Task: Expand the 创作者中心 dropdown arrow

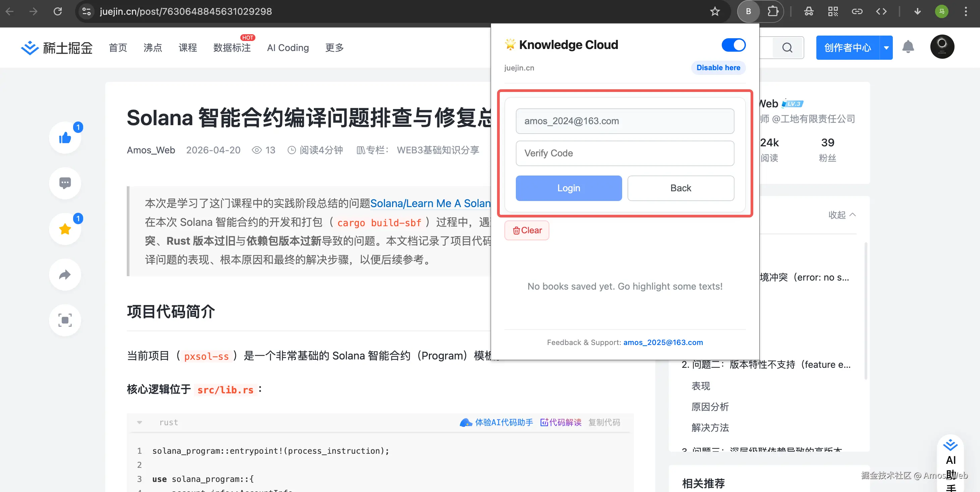Action: coord(886,48)
